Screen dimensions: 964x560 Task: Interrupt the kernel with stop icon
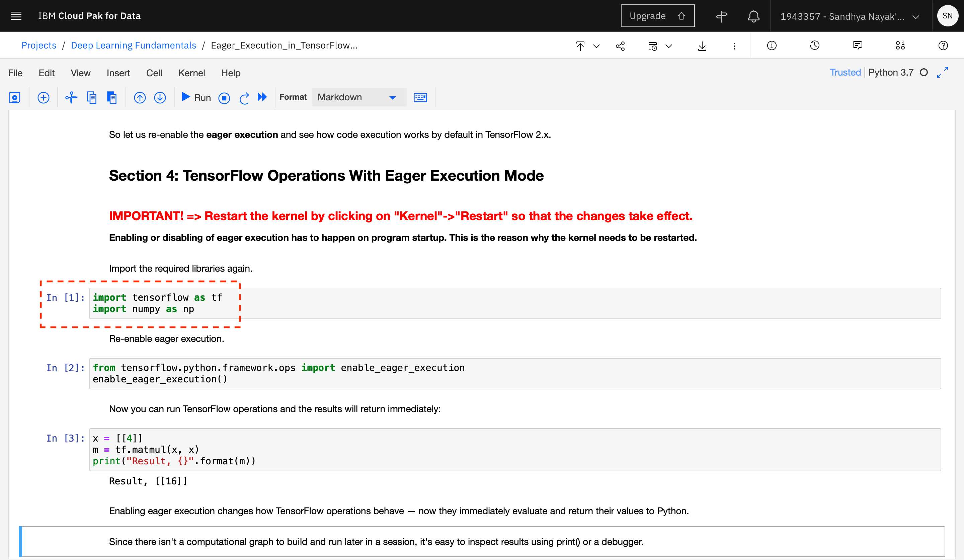224,98
